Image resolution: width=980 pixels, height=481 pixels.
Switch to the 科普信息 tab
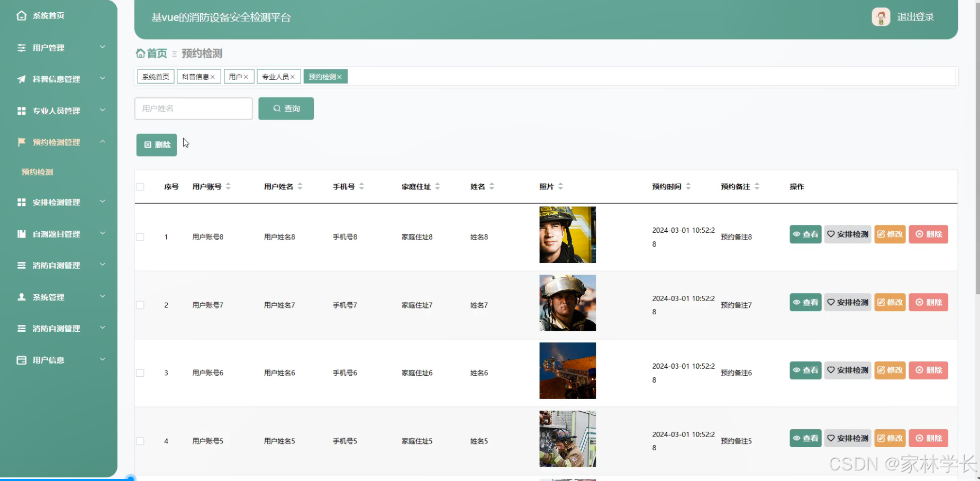(x=195, y=77)
